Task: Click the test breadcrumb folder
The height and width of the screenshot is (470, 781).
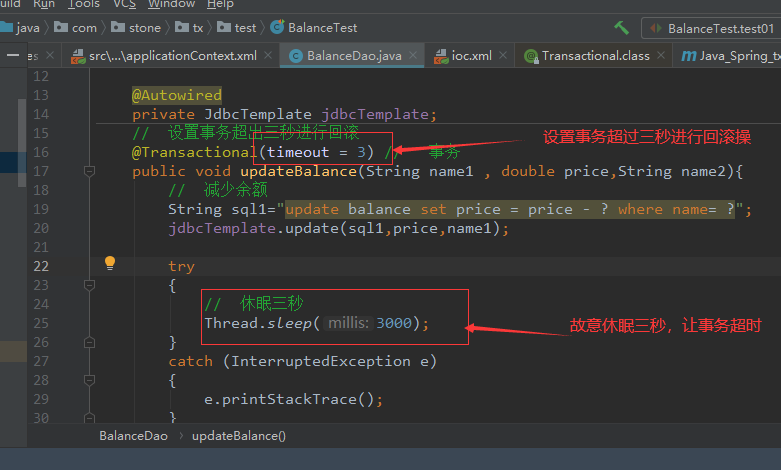Action: pyautogui.click(x=237, y=28)
